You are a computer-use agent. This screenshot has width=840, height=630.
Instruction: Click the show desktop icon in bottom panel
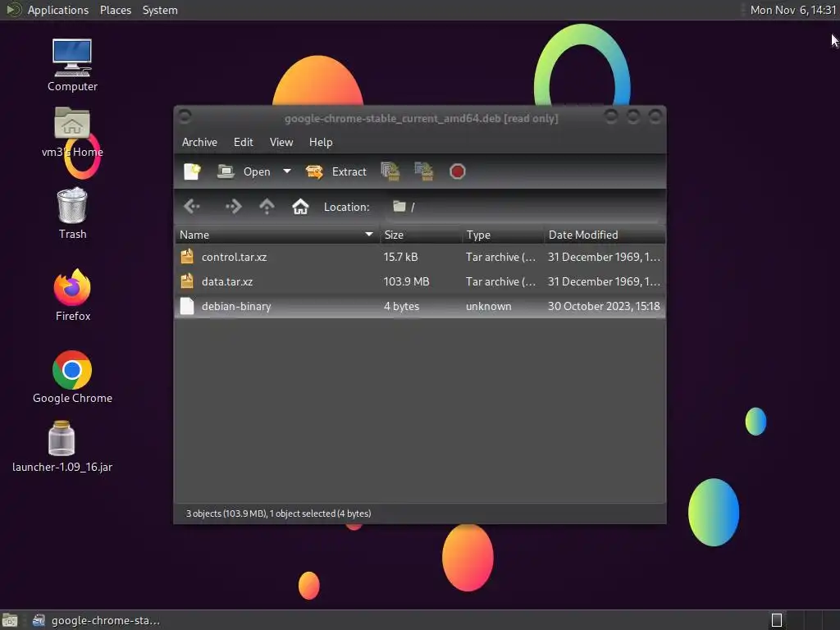tap(10, 620)
